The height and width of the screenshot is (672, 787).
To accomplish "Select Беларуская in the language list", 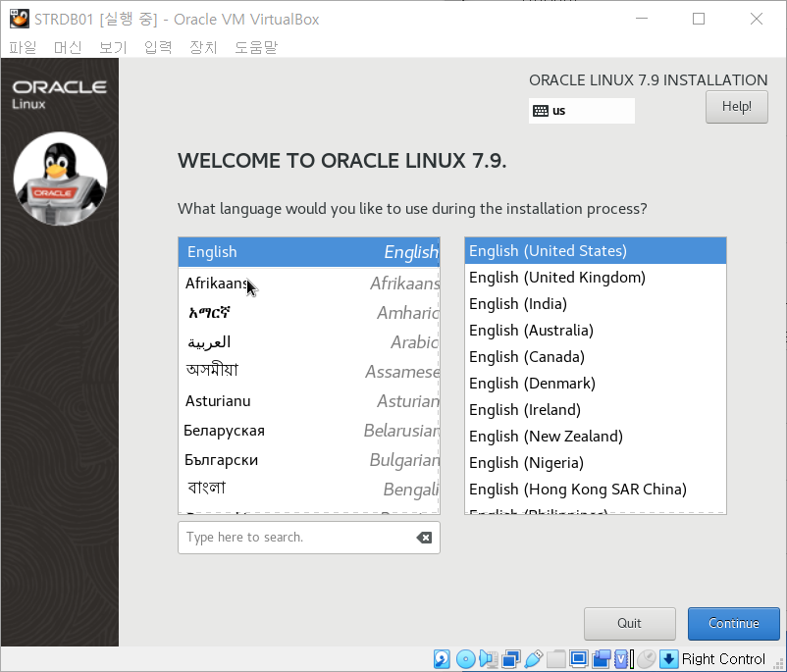I will coord(309,431).
